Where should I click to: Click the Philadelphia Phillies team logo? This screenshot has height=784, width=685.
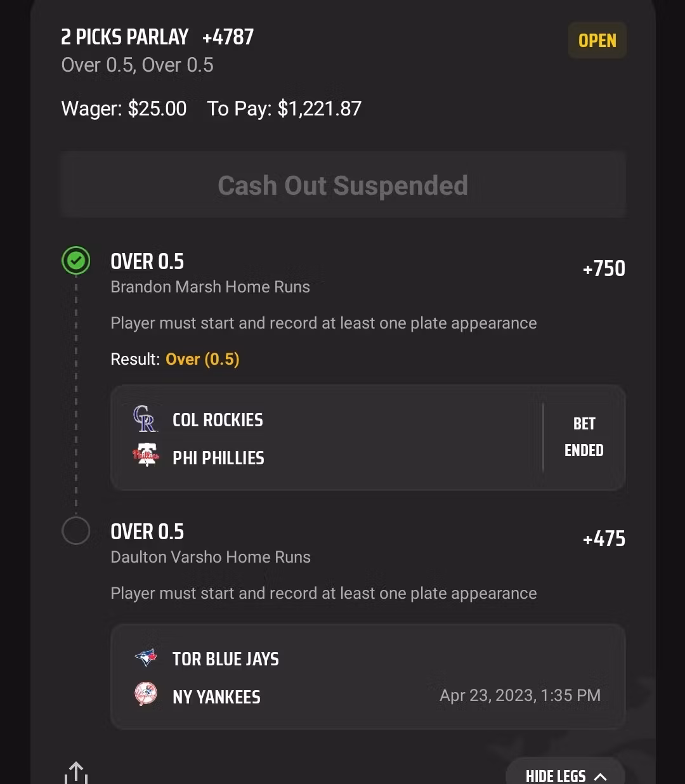point(146,455)
